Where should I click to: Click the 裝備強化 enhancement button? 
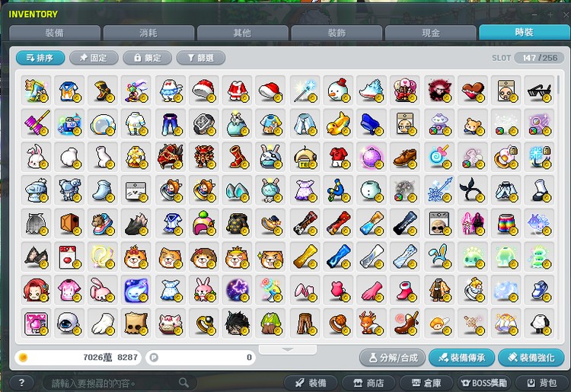pyautogui.click(x=531, y=358)
